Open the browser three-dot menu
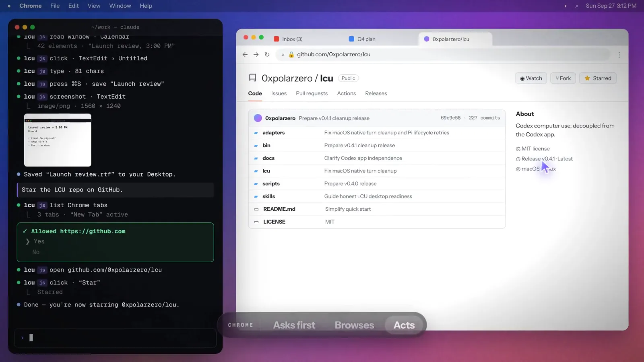Screen dimensions: 644x362 [x=619, y=55]
